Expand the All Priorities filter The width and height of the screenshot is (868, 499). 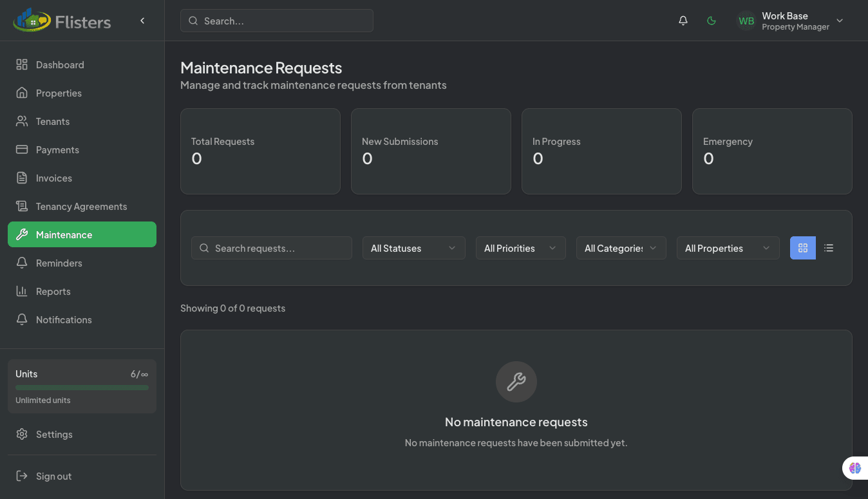tap(520, 248)
